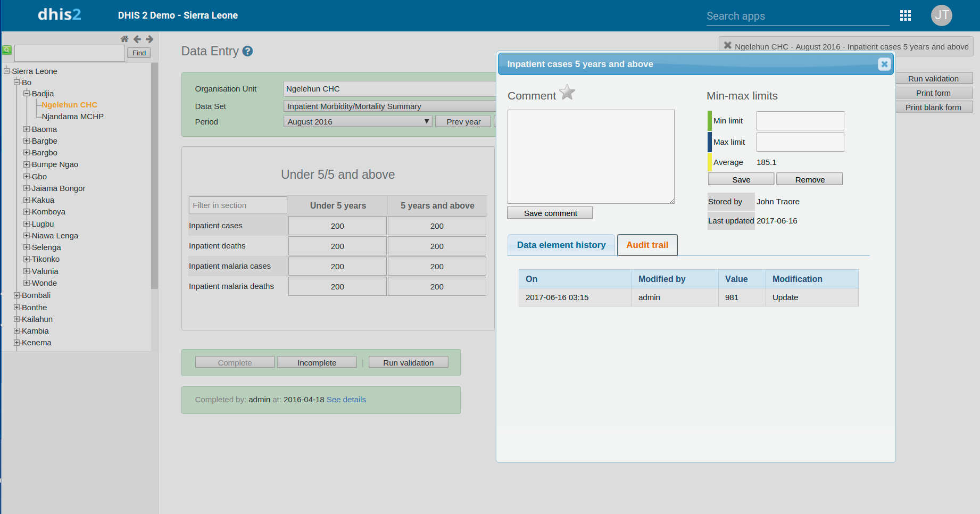Close the Inpatient cases dialog
Screen dimensions: 980x514
[x=884, y=64]
